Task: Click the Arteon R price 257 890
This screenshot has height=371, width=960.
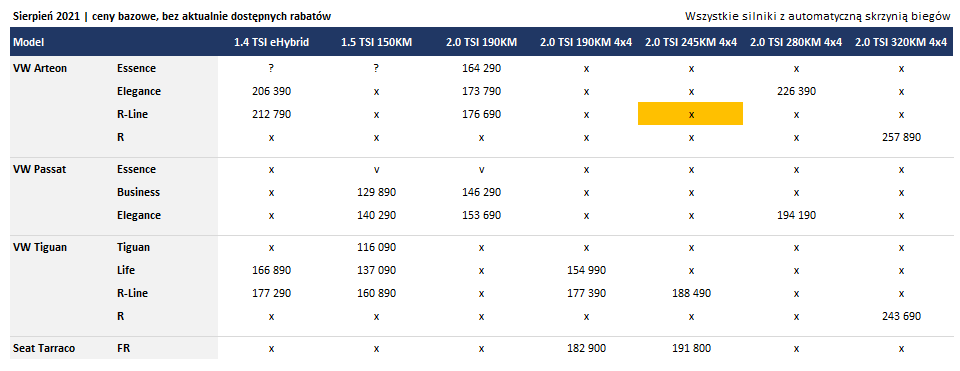Action: [x=901, y=137]
